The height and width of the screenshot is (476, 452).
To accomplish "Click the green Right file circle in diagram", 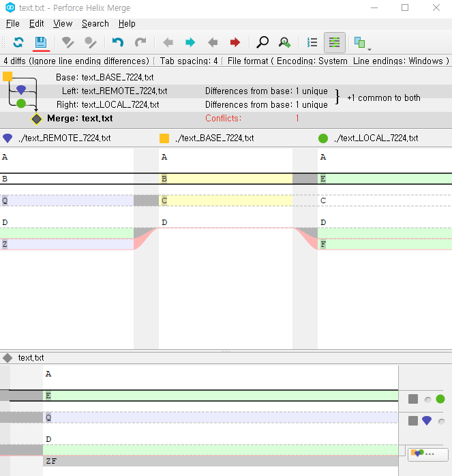I will (21, 104).
